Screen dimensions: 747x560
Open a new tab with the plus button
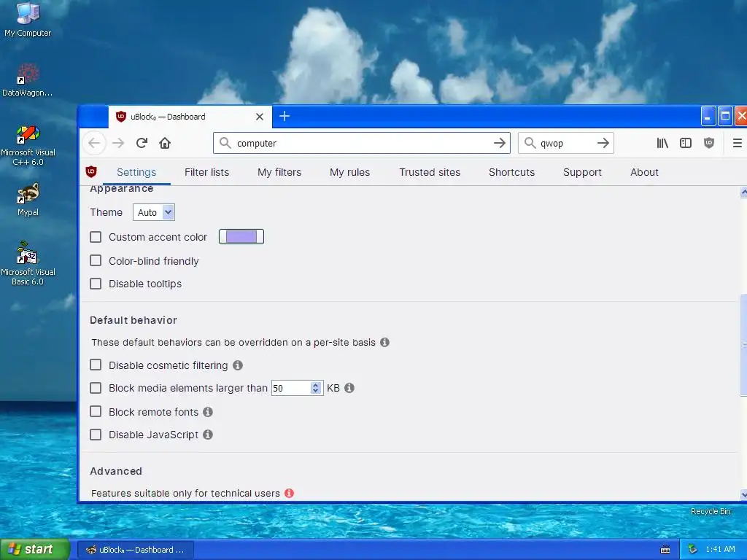click(285, 116)
